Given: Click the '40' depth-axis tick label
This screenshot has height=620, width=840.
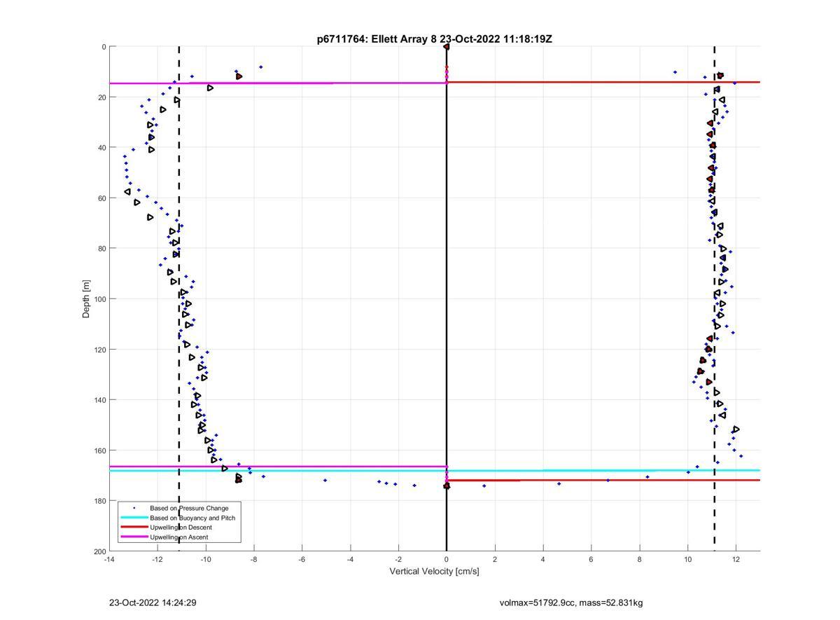Looking at the screenshot, I should pos(101,148).
